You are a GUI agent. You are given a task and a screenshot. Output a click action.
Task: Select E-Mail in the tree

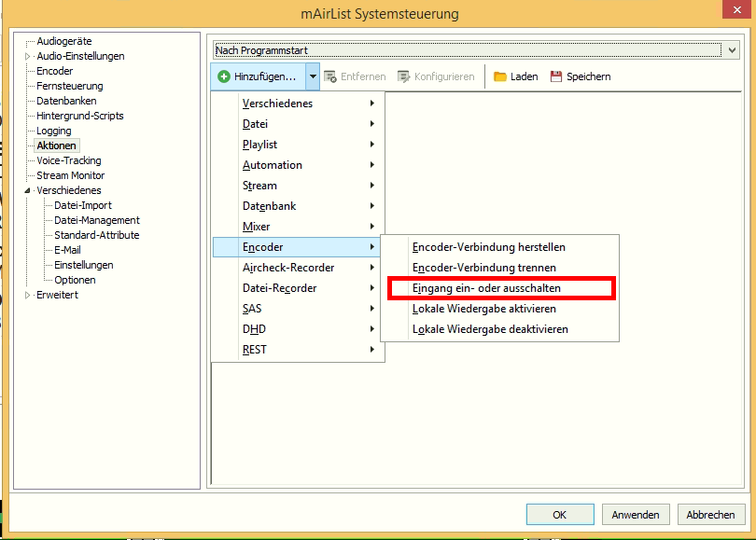pyautogui.click(x=67, y=251)
